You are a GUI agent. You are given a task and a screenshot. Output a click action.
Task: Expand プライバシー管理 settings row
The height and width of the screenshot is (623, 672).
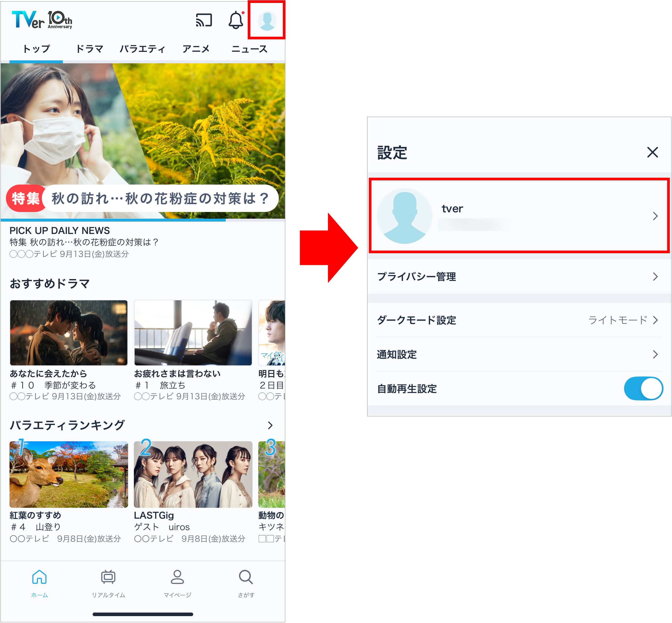coord(519,276)
